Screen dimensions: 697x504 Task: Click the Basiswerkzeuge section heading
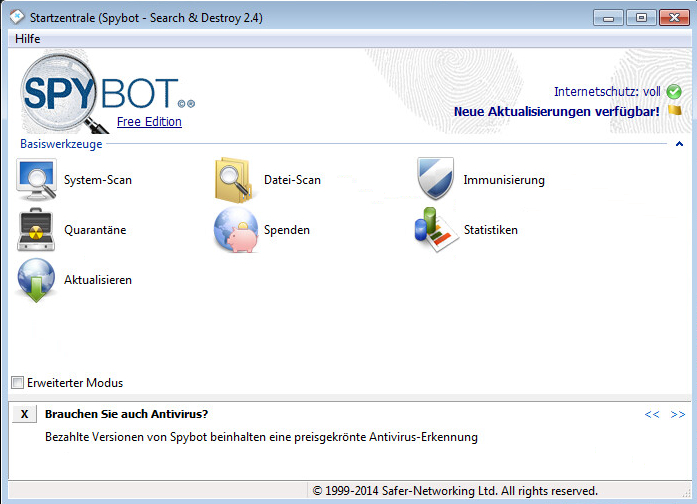(61, 144)
